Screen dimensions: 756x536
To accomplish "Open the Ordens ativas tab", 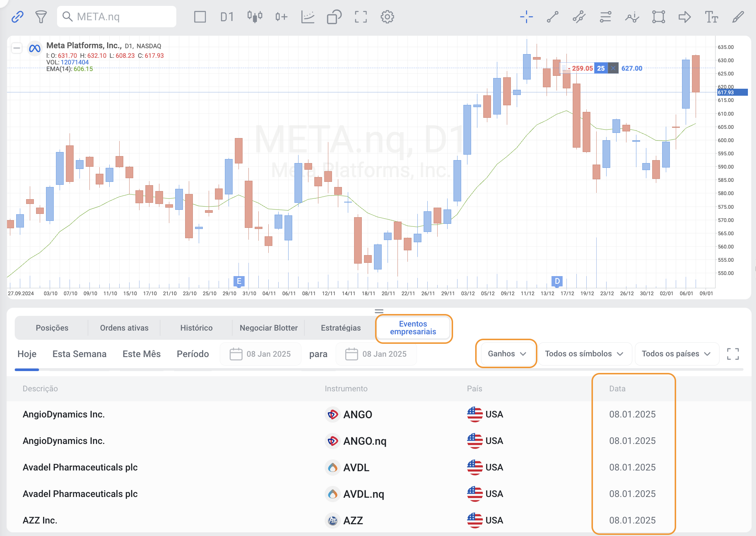I will (x=124, y=328).
